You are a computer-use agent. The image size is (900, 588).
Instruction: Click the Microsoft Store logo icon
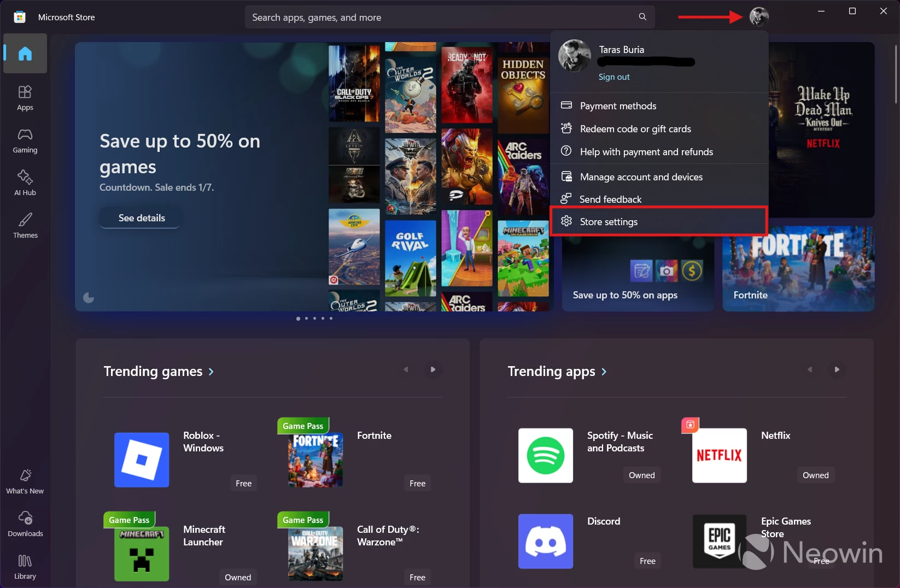point(20,17)
